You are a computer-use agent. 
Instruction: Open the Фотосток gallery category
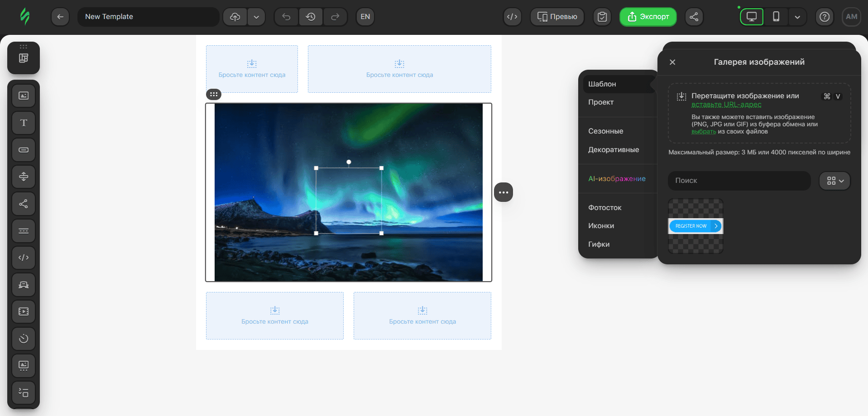(604, 207)
